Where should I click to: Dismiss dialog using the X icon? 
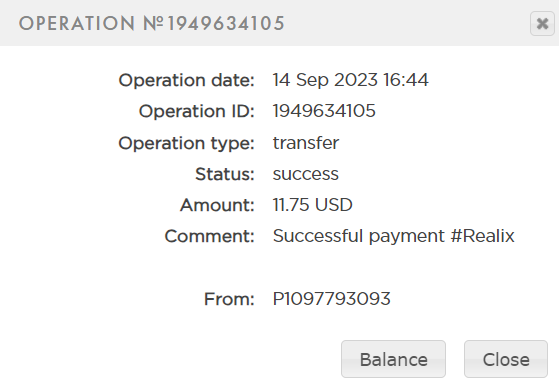pyautogui.click(x=542, y=24)
